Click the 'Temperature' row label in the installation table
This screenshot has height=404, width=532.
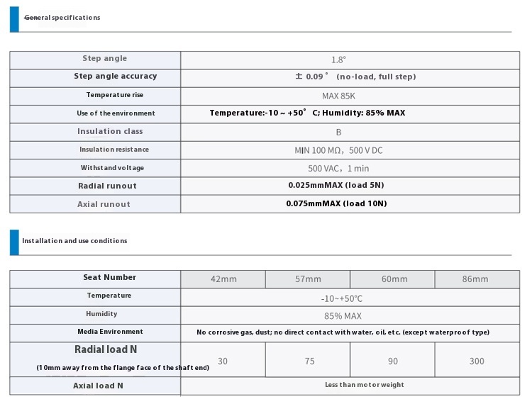tap(109, 296)
